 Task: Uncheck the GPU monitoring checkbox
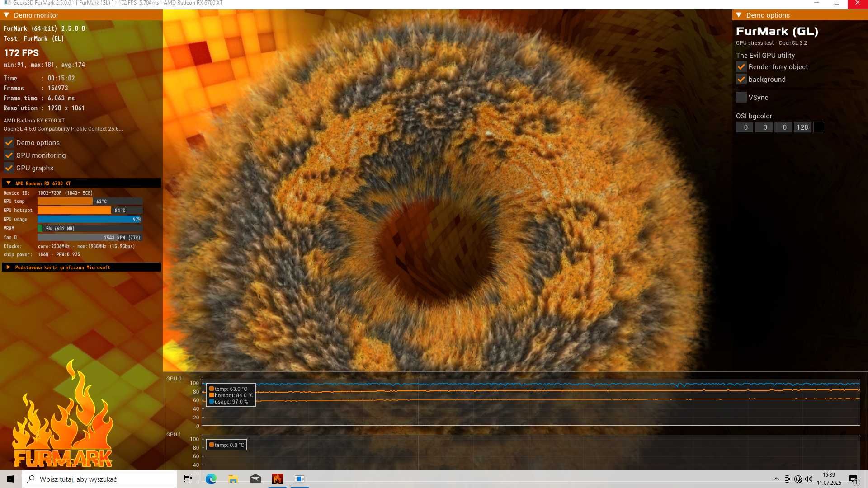pos(9,155)
